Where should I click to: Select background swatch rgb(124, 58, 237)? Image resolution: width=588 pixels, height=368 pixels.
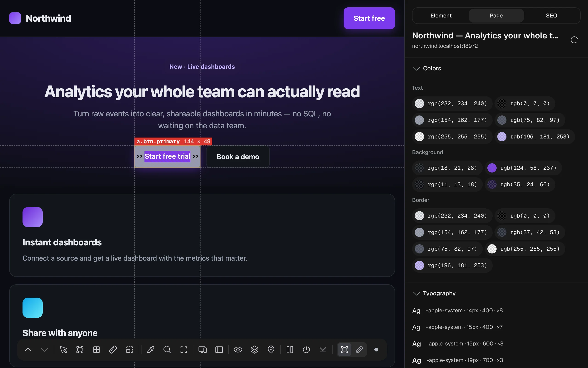[x=523, y=168]
